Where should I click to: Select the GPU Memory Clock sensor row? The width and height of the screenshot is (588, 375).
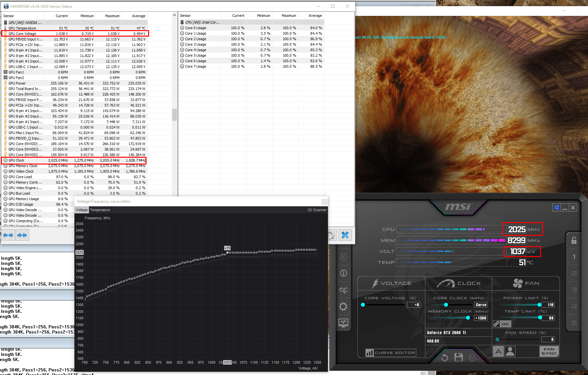[x=74, y=166]
